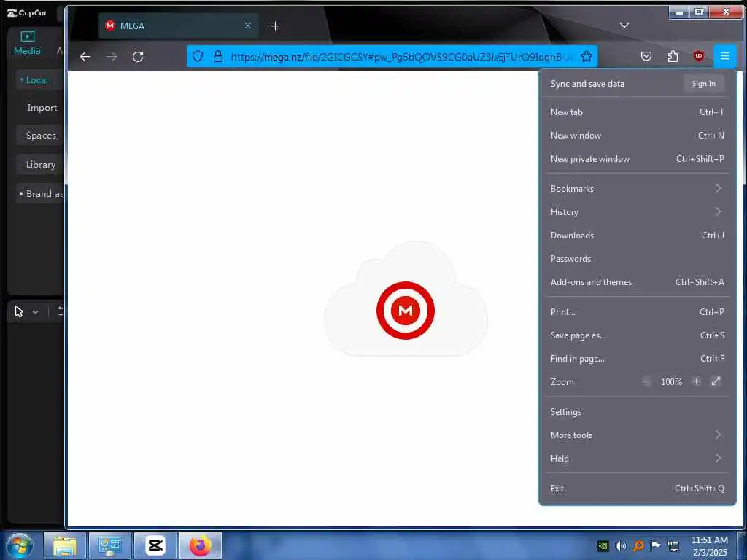
Task: Zoom in with the plus button
Action: pos(696,381)
